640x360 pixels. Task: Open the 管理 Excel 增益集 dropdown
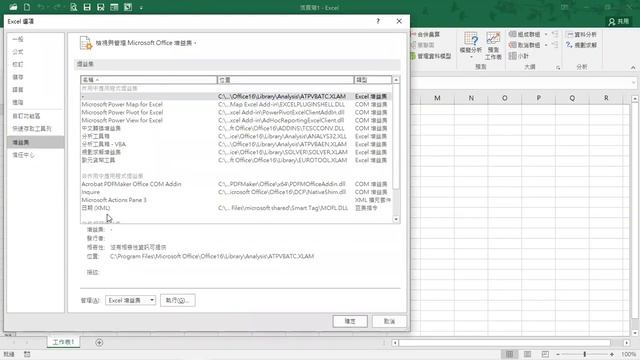coord(131,300)
